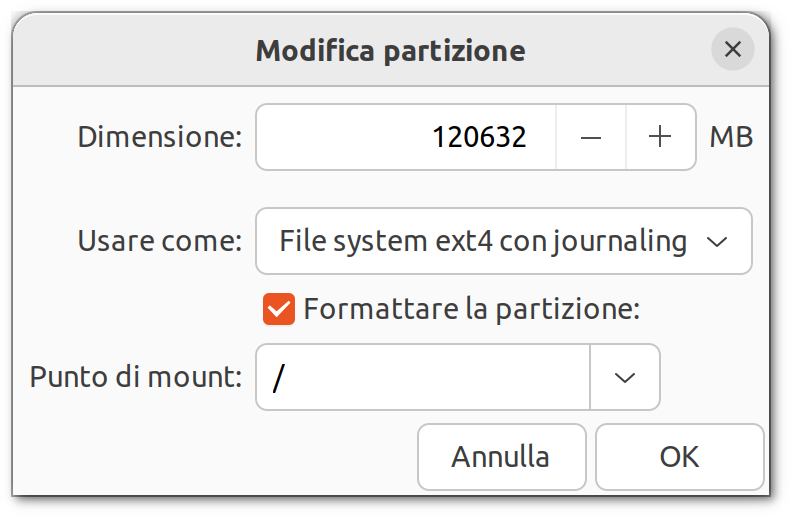Select the 'File system ext4 con journaling' text

[x=483, y=241]
